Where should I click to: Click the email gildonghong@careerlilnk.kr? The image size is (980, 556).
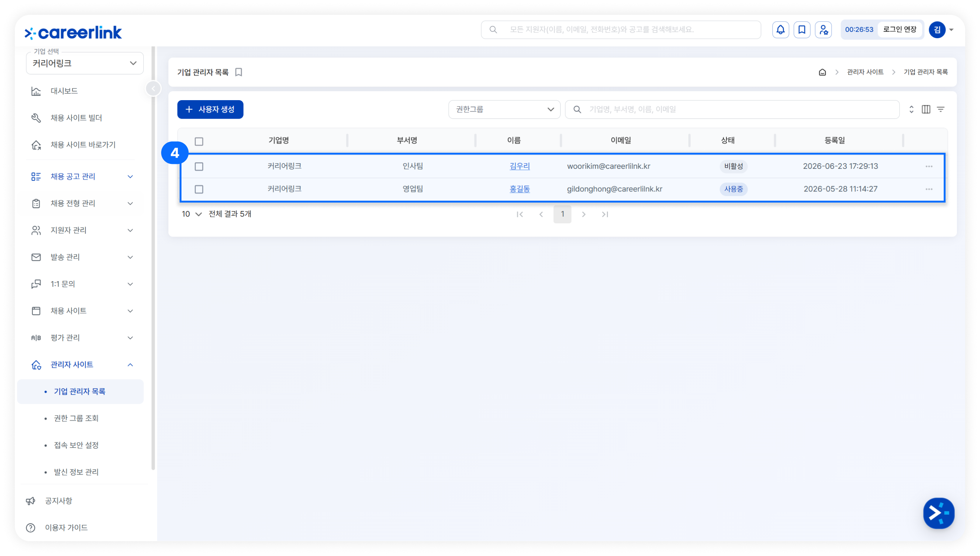[x=614, y=189]
